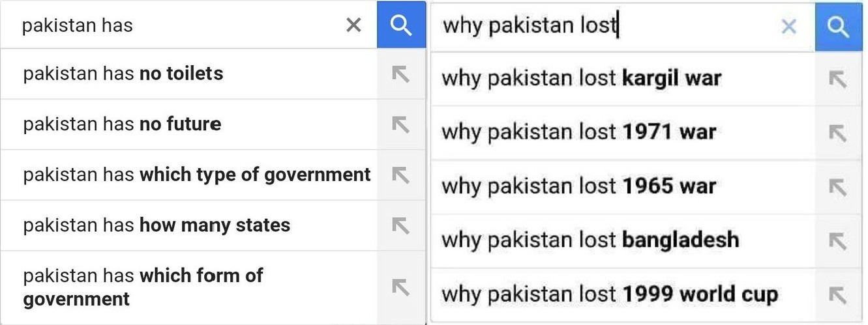Click the search magnifier beside 'why pakistan lost'
868x325 pixels.
pos(838,27)
